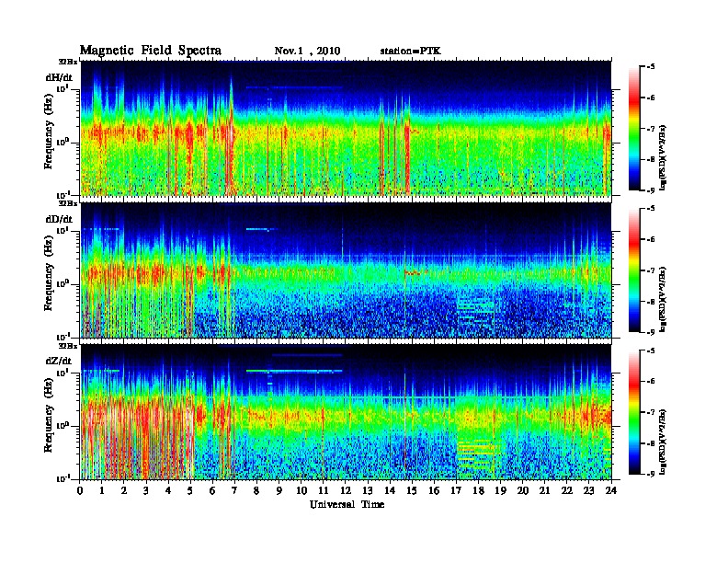Click the hour 15 tick label on time axis
This screenshot has width=728, height=563.
tap(413, 491)
